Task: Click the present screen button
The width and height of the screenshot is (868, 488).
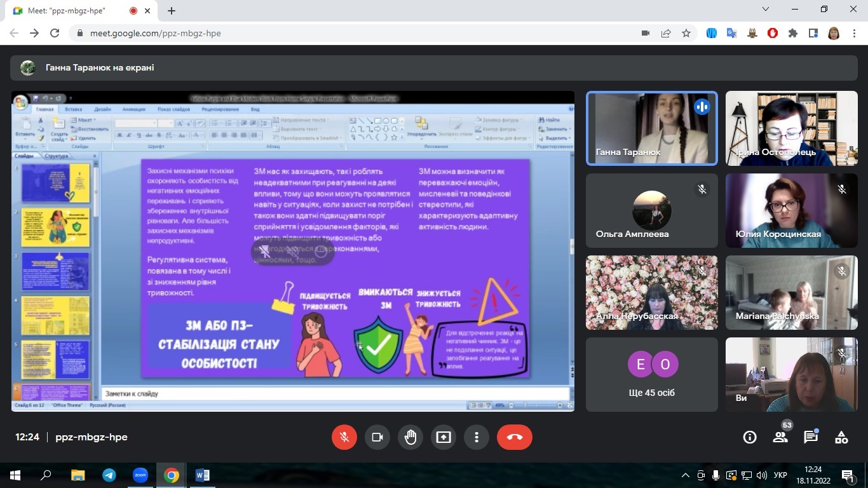Action: click(444, 437)
